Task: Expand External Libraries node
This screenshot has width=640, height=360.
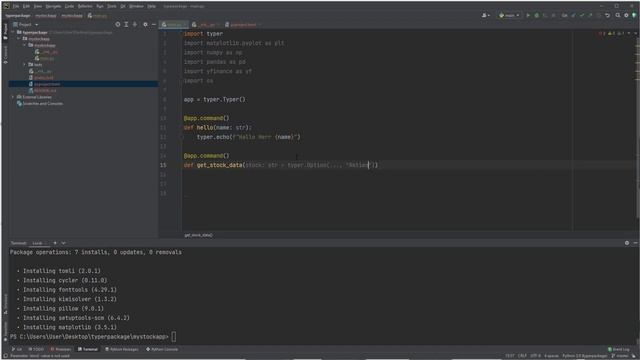Action: [x=13, y=97]
